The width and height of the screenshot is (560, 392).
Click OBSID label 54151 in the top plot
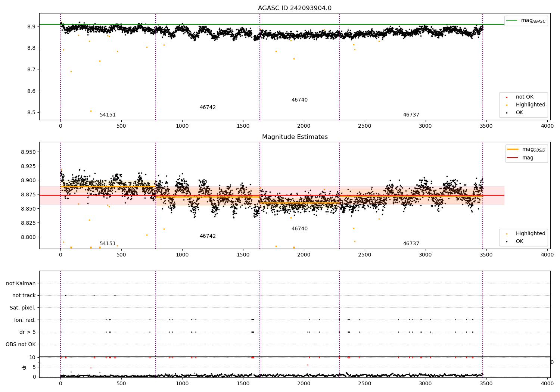coord(108,115)
